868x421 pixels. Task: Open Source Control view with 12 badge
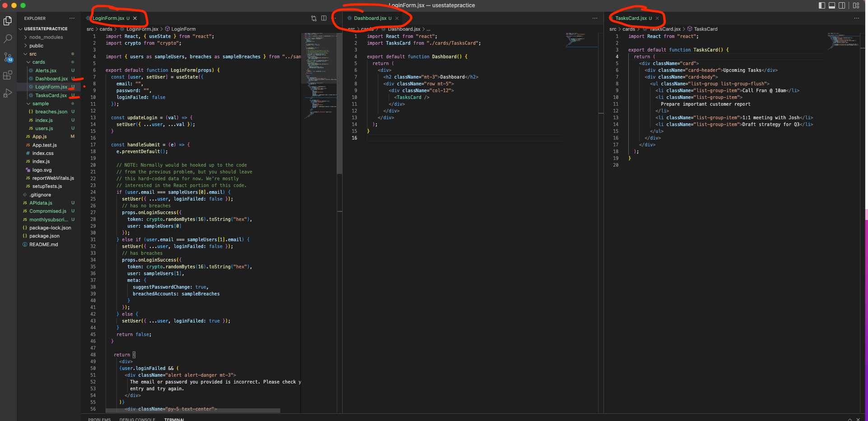(x=8, y=57)
